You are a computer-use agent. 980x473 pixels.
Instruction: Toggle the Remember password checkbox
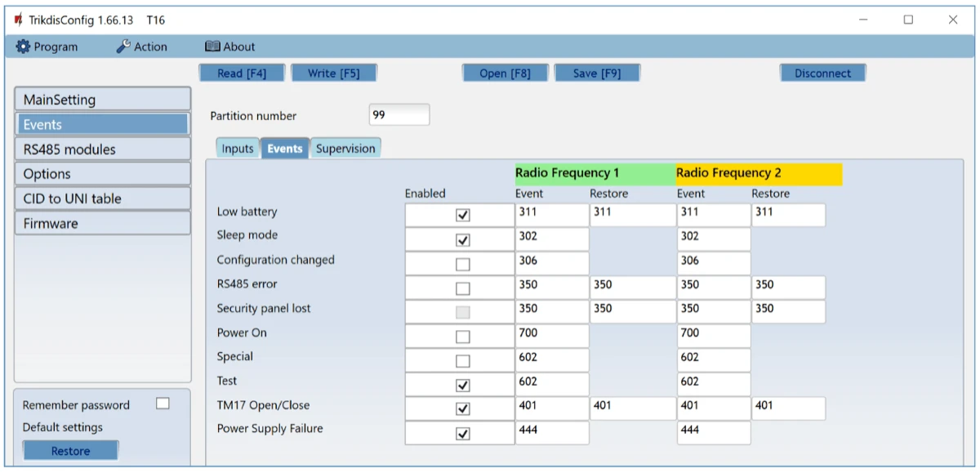pyautogui.click(x=163, y=404)
